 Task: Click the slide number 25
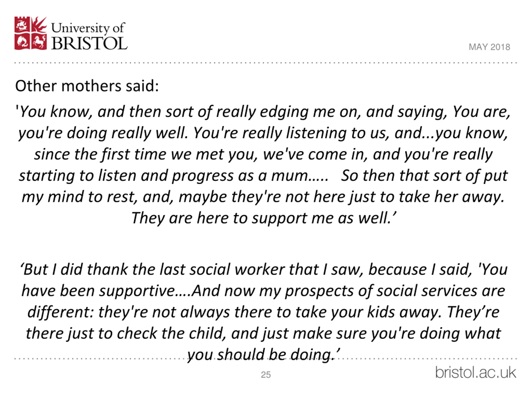266,375
